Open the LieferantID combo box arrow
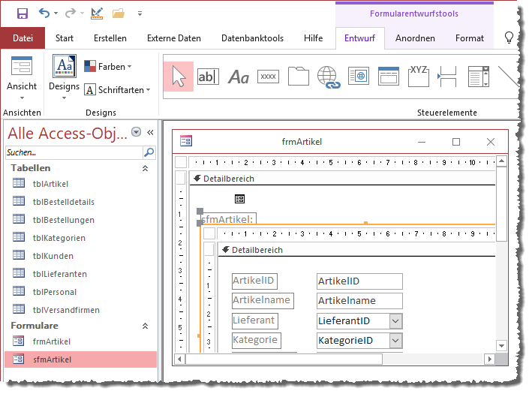The width and height of the screenshot is (532, 394). (395, 320)
